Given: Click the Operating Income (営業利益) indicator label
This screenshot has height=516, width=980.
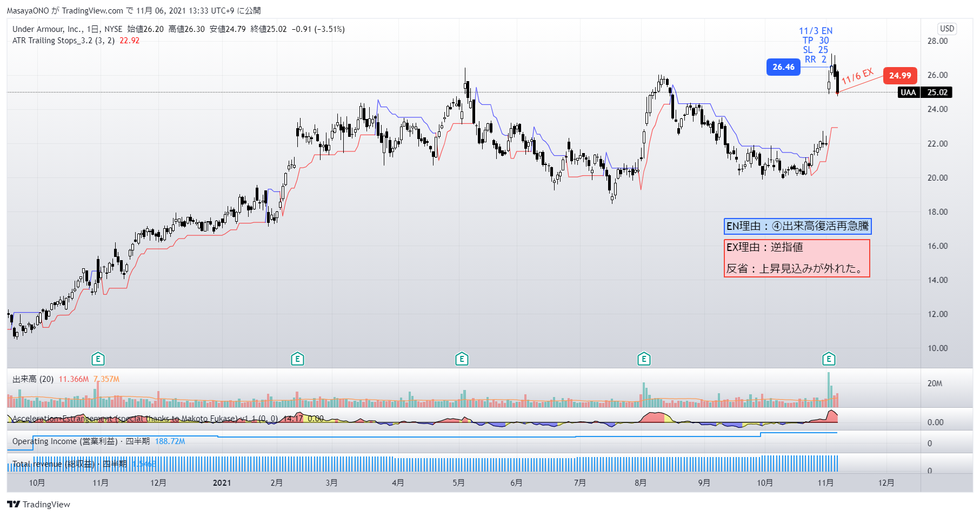Looking at the screenshot, I should [x=81, y=441].
